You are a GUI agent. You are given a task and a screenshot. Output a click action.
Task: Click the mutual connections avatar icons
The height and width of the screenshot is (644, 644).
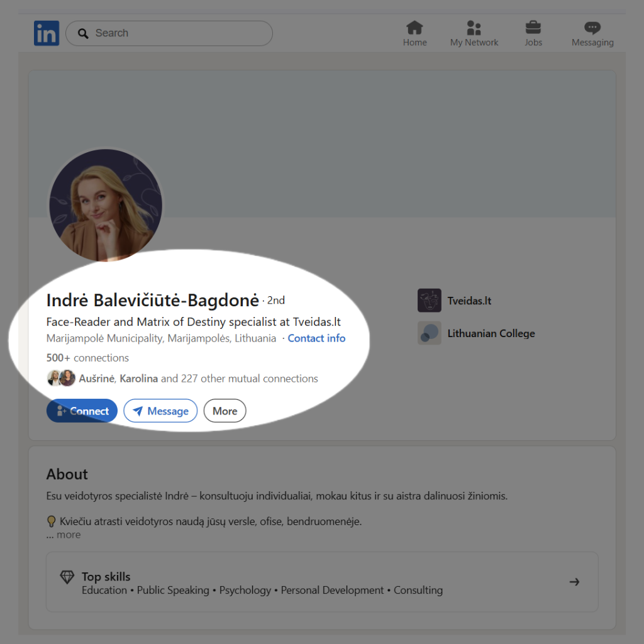point(62,379)
